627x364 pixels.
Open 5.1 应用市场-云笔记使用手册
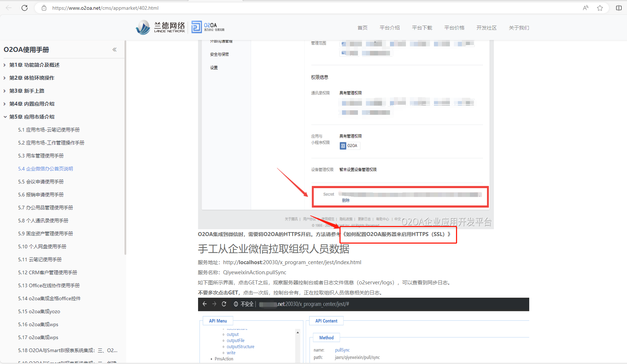49,130
